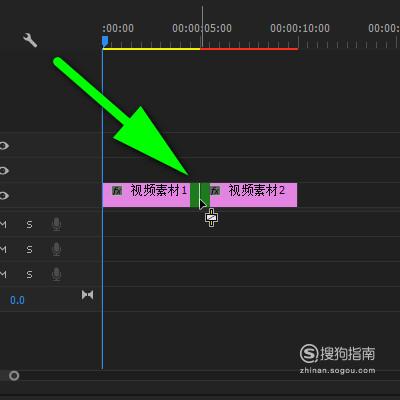Image resolution: width=400 pixels, height=400 pixels.
Task: Solo the audio track just above the 0.0 row
Action: (x=29, y=274)
